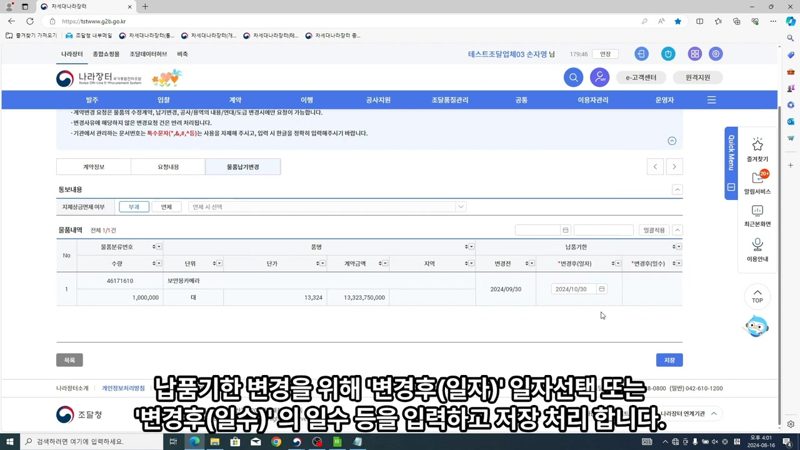The width and height of the screenshot is (800, 450).
Task: Click the 나라장터 logo
Action: tap(98, 78)
